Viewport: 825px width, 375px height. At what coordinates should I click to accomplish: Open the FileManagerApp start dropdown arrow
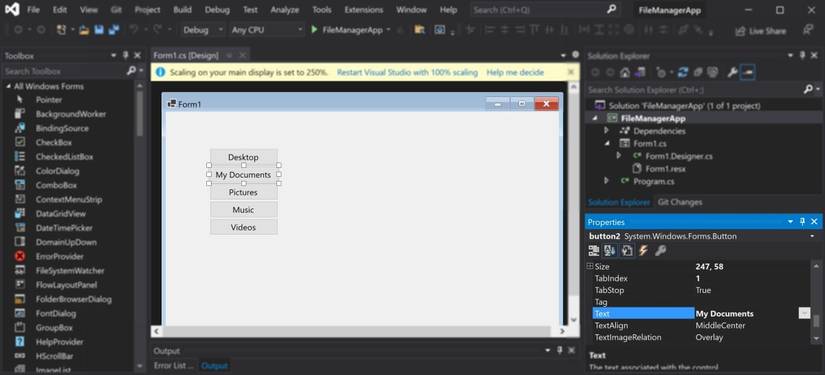point(388,30)
